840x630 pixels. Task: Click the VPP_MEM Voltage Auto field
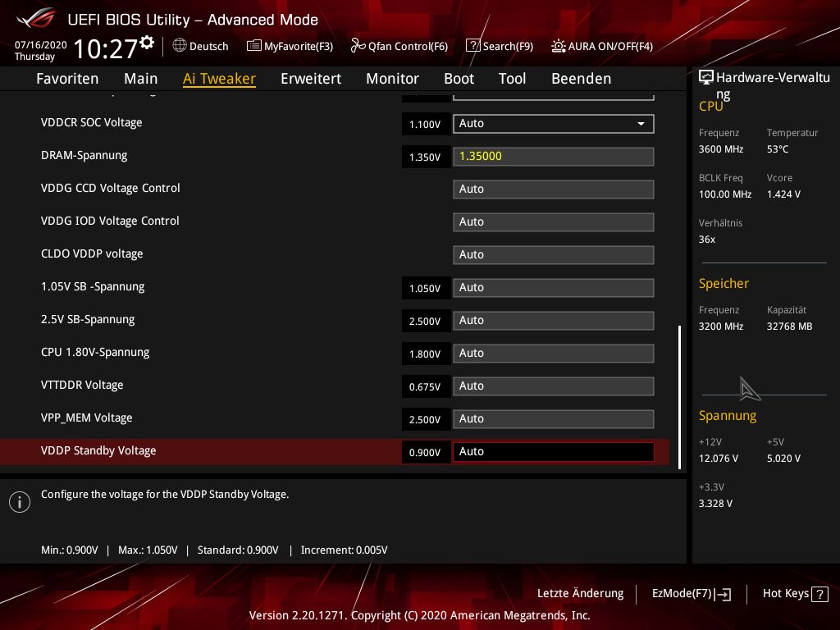(x=554, y=419)
